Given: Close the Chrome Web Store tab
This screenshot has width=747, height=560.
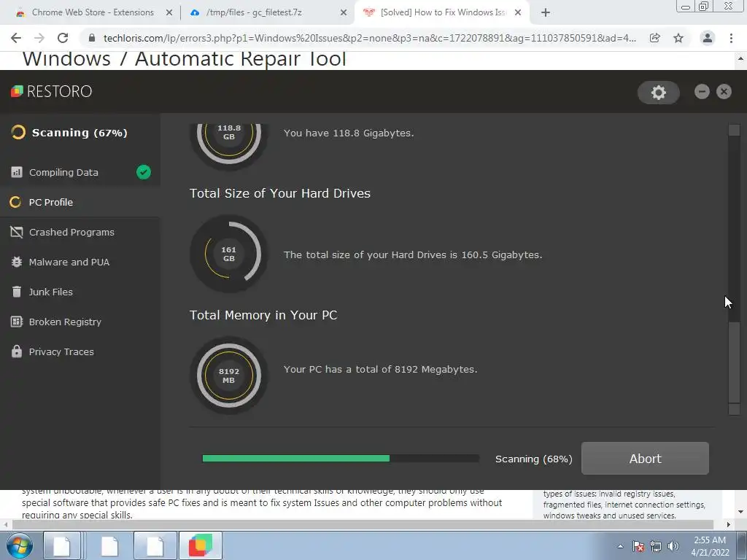Looking at the screenshot, I should pyautogui.click(x=169, y=13).
